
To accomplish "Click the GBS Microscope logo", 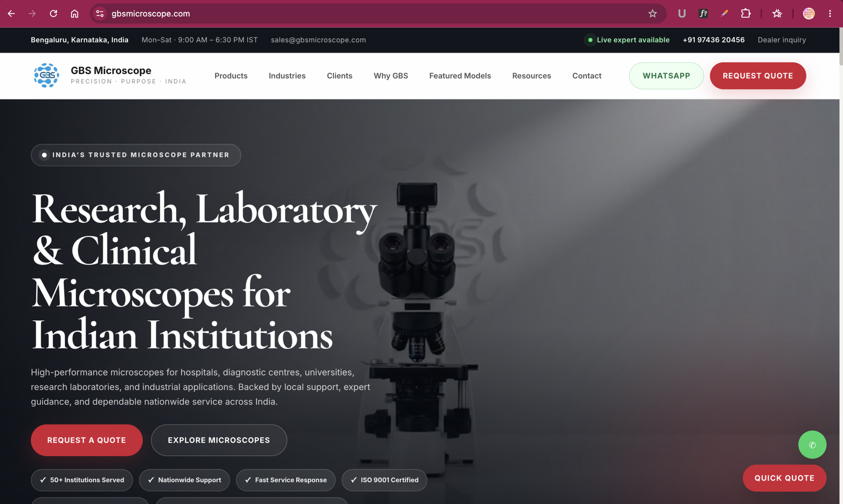I will pyautogui.click(x=46, y=75).
